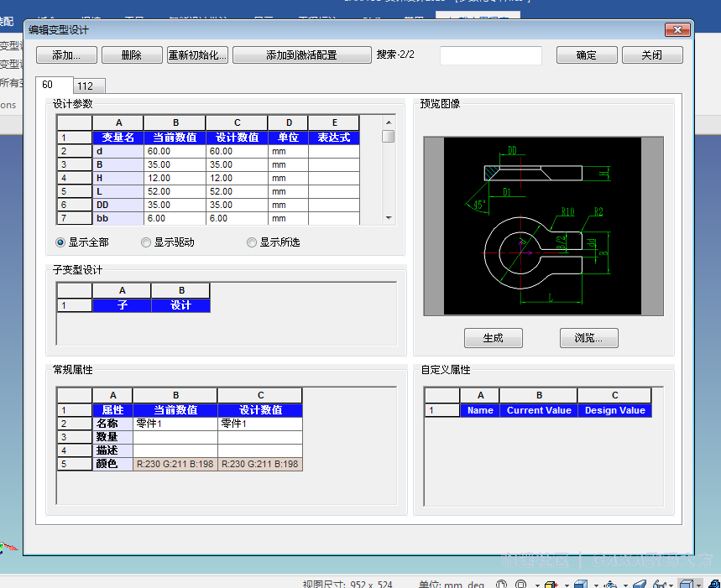Select the 显示驱动 radio button
The width and height of the screenshot is (721, 588).
tap(146, 242)
